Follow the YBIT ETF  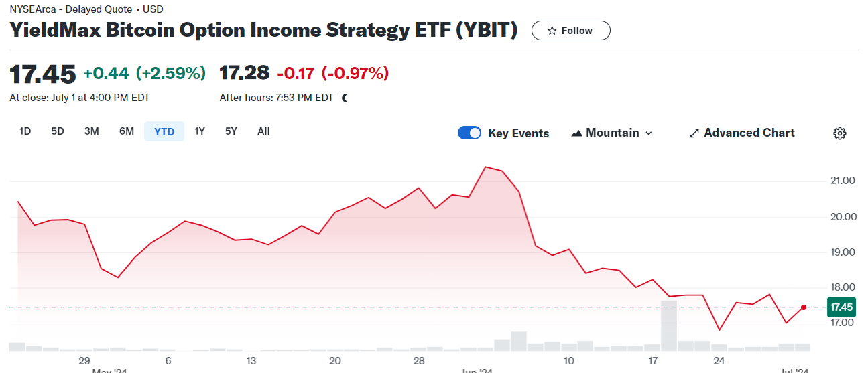[570, 31]
